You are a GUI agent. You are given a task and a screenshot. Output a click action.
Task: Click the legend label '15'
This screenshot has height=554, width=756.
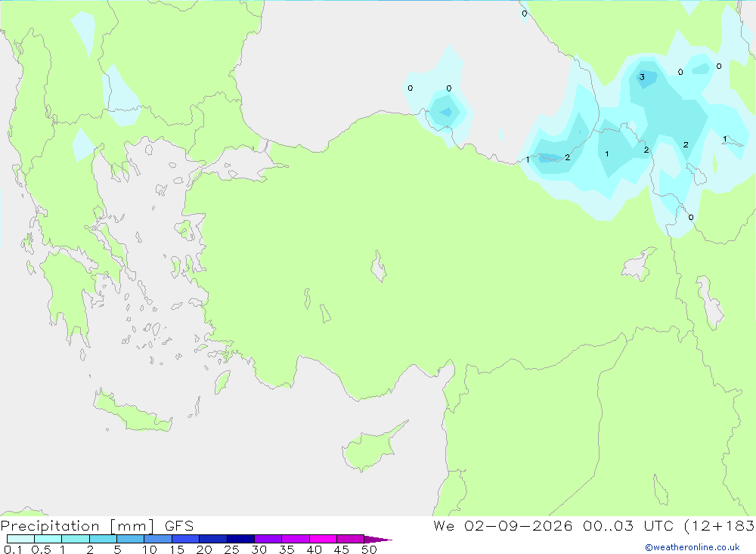click(x=177, y=549)
